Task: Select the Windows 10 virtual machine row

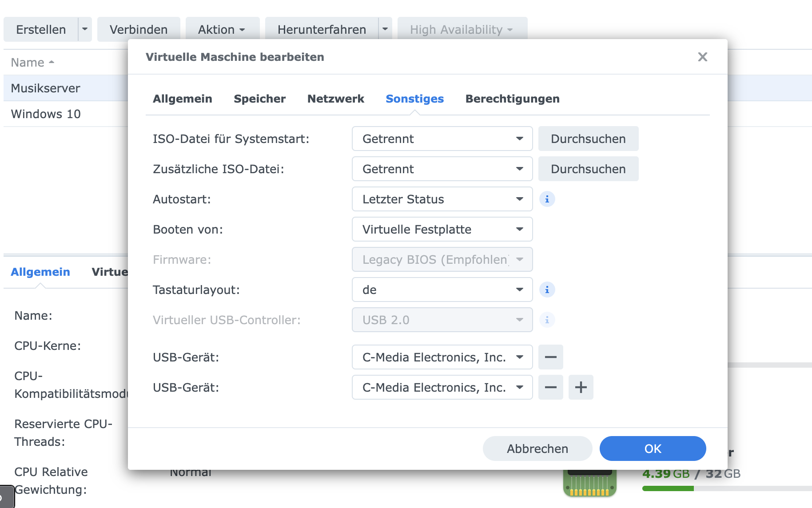Action: coord(46,114)
